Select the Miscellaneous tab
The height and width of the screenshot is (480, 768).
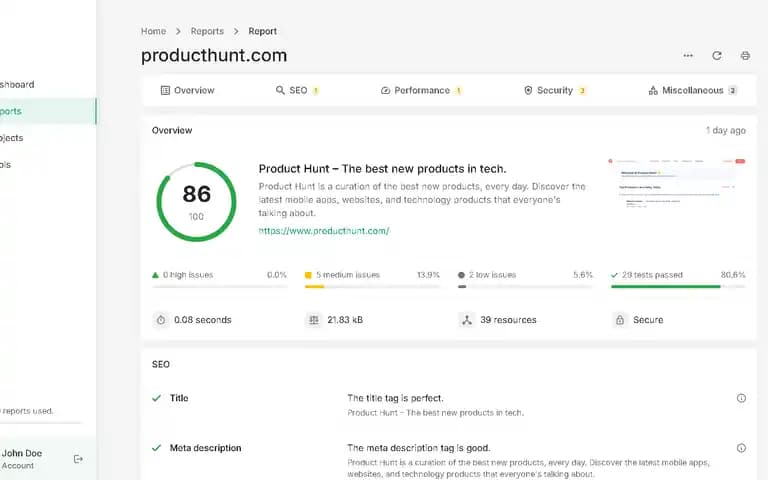click(693, 90)
